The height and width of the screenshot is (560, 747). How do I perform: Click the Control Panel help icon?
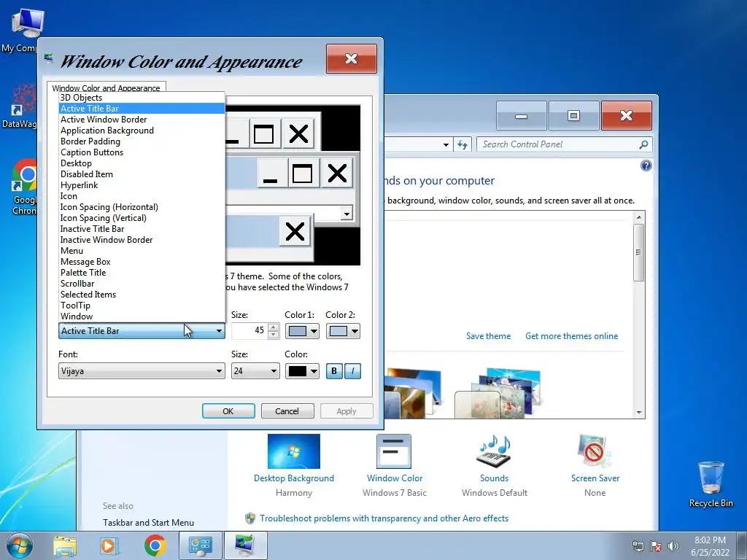pos(646,166)
